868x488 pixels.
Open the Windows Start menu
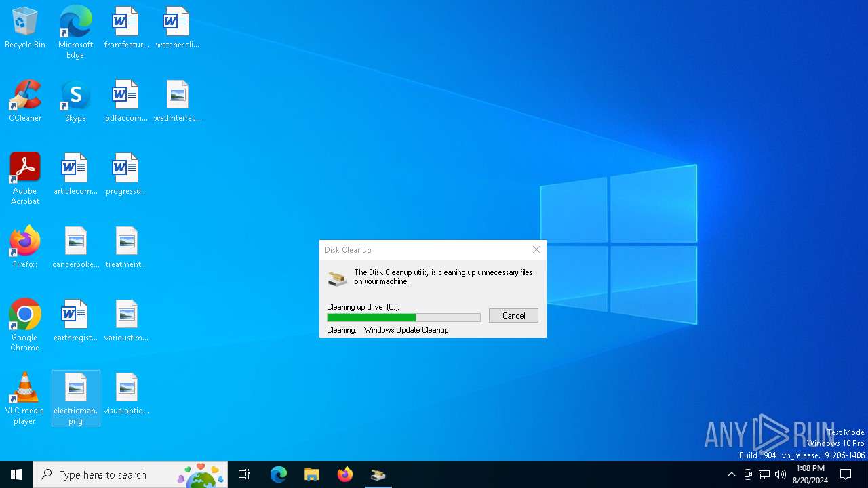(16, 474)
